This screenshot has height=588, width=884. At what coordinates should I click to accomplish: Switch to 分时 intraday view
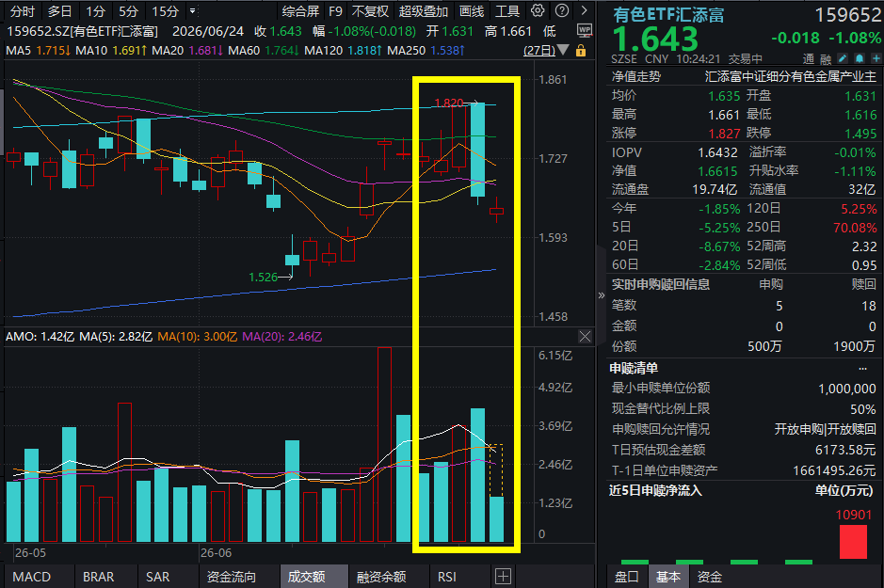23,11
